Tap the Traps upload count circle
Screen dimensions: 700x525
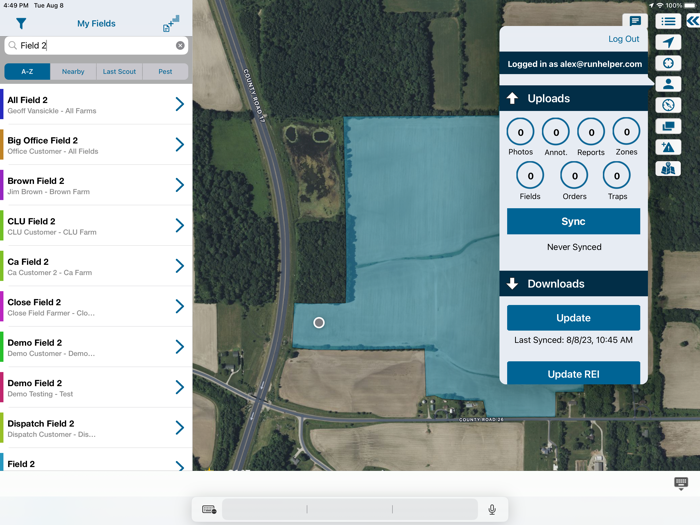click(617, 176)
